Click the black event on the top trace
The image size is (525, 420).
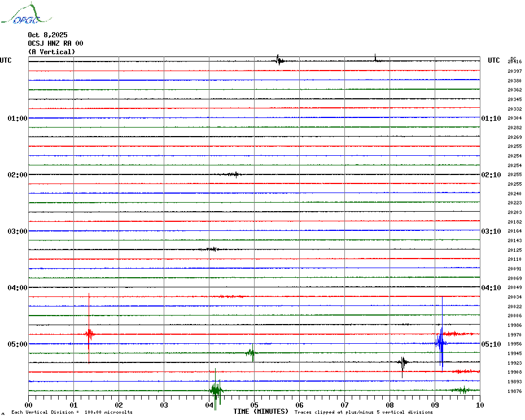[278, 60]
